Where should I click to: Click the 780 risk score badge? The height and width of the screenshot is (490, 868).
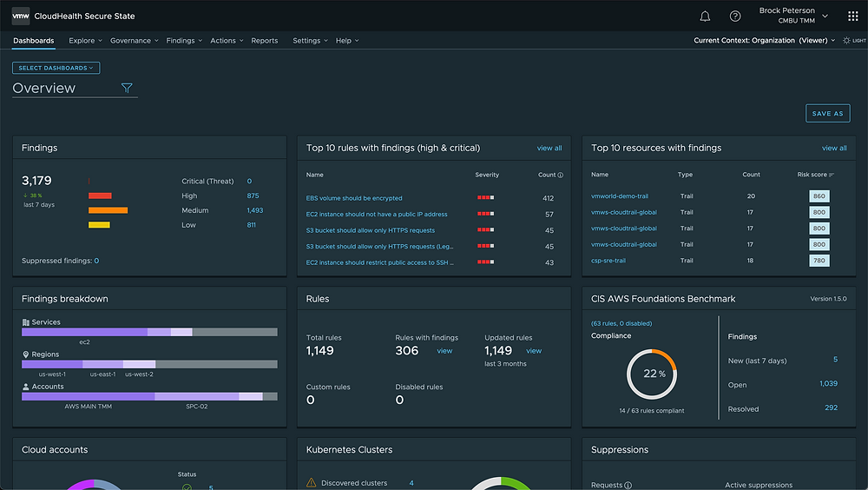pos(819,261)
